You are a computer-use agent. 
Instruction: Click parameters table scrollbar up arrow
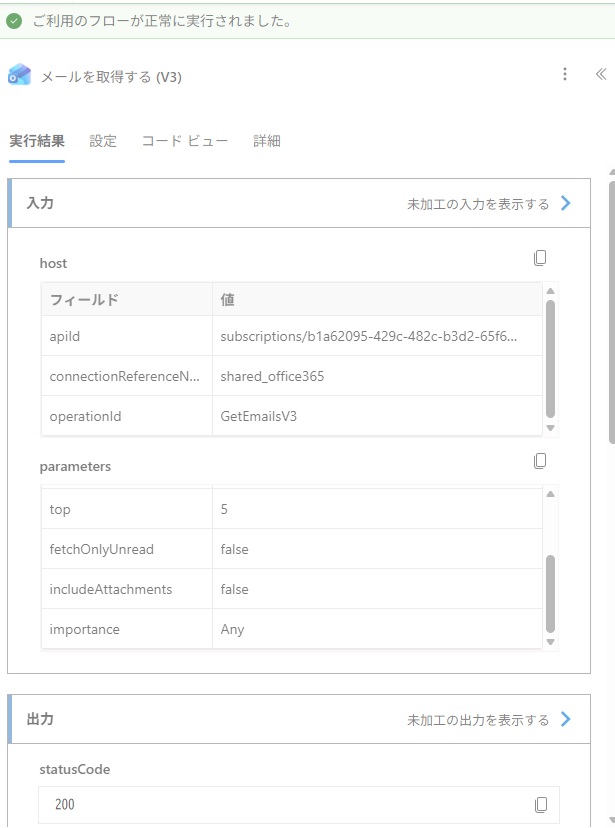click(x=551, y=494)
